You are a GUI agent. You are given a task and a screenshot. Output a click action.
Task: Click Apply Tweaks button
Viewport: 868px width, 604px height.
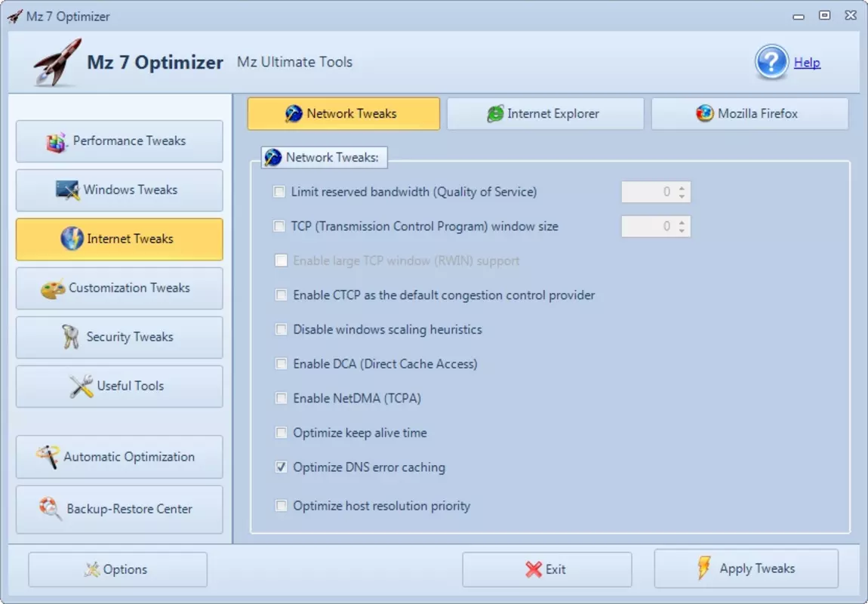(746, 569)
